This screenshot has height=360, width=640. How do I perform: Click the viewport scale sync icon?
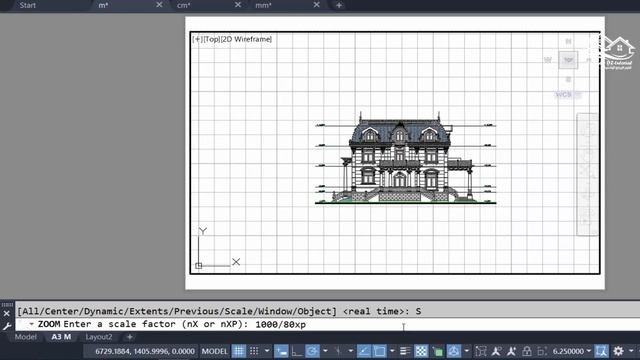[542, 351]
